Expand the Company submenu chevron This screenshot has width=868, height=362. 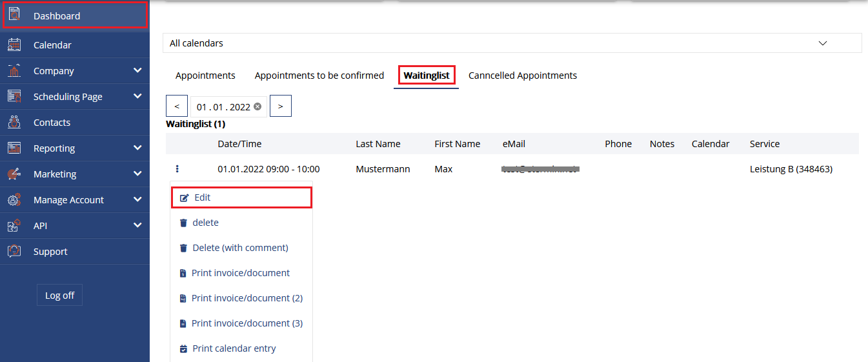click(137, 70)
